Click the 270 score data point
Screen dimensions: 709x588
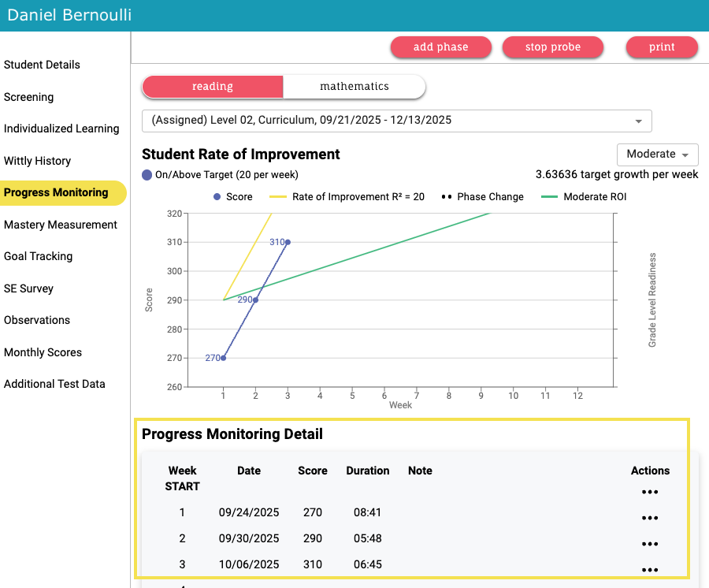[224, 358]
